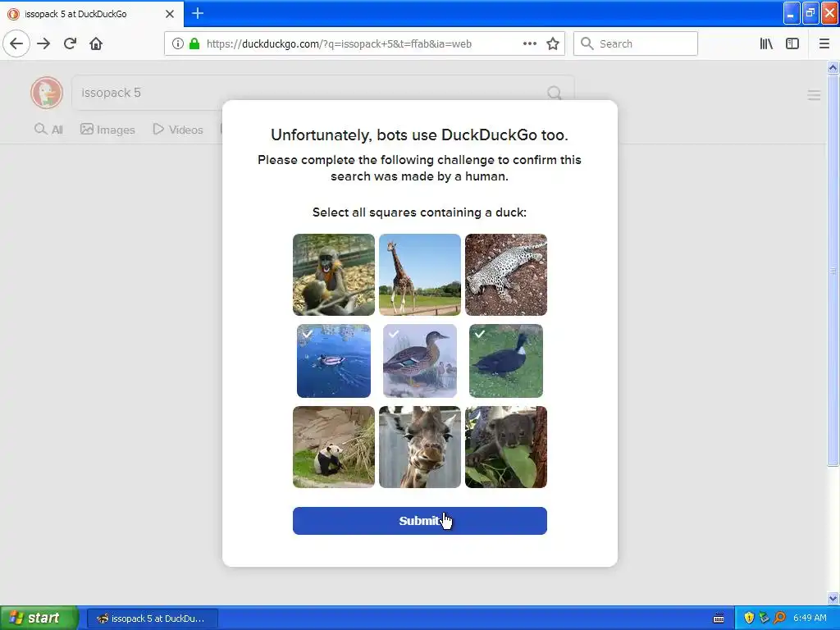Open the Library icon in toolbar
The image size is (840, 630).
point(766,44)
